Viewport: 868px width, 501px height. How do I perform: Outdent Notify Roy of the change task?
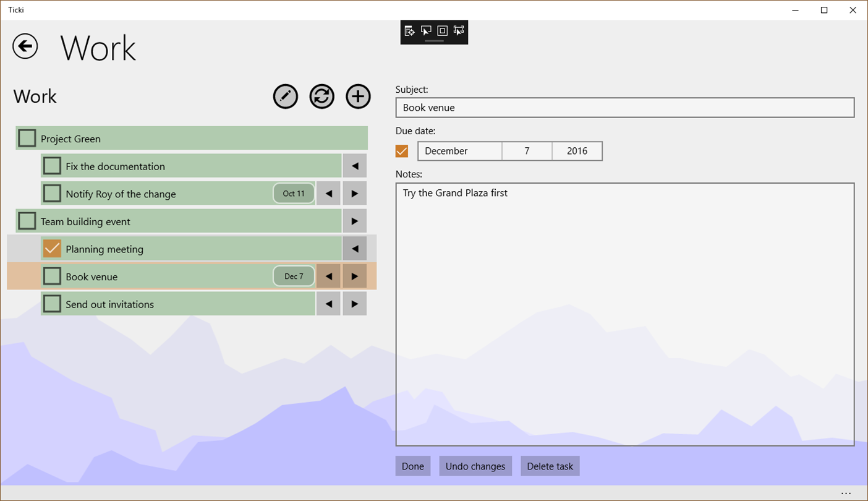point(328,194)
